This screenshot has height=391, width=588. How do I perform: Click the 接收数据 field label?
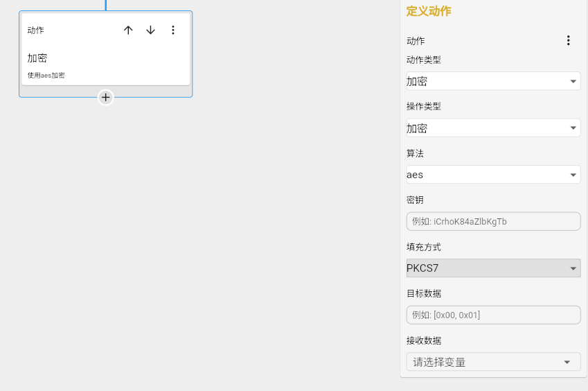coord(424,340)
